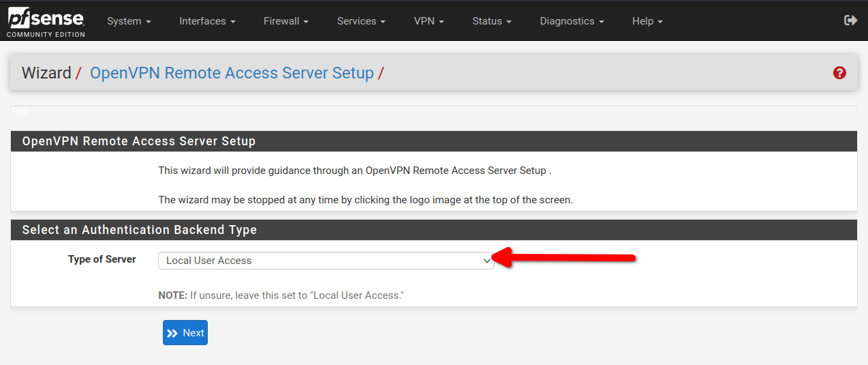Expand the Services dropdown menu
The image size is (868, 365).
click(x=361, y=21)
